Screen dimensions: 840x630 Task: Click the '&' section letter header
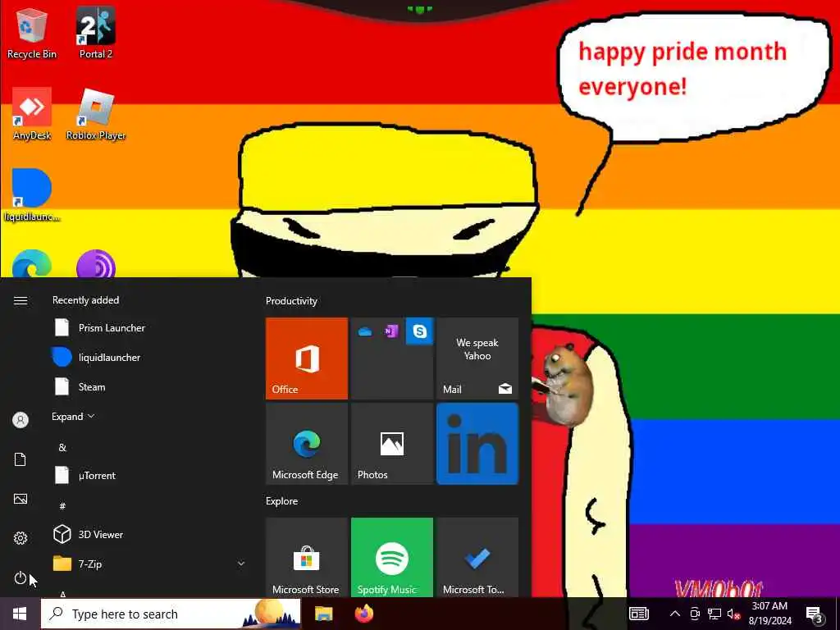62,447
